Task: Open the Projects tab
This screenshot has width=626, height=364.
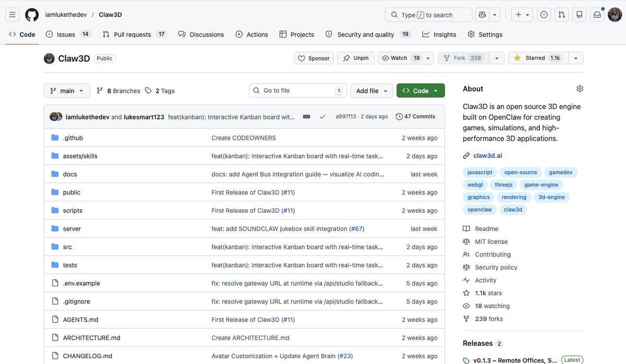Action: tap(296, 34)
